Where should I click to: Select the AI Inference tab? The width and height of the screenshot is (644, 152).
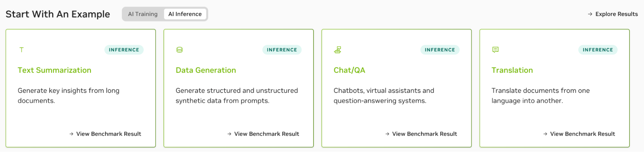tap(185, 14)
